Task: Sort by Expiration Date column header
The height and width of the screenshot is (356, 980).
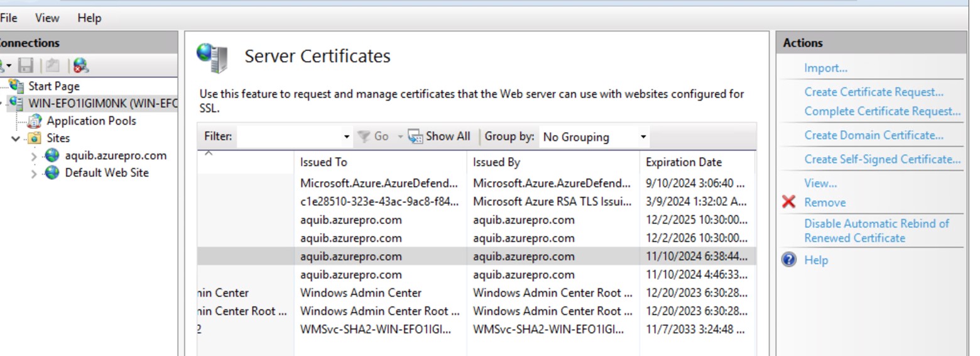Action: coord(697,162)
